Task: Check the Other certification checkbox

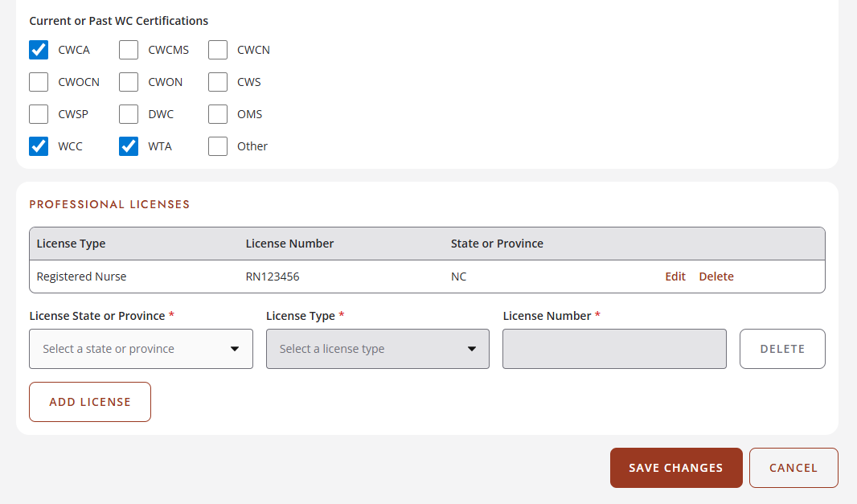Action: [x=218, y=146]
